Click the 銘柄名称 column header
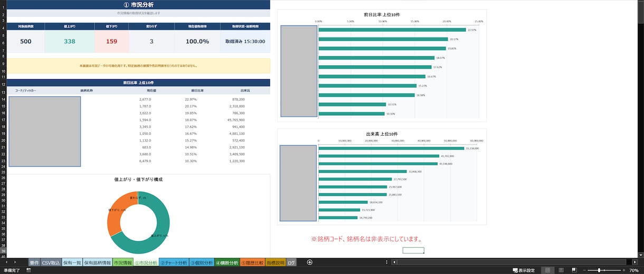The height and width of the screenshot is (274, 644). (x=87, y=91)
